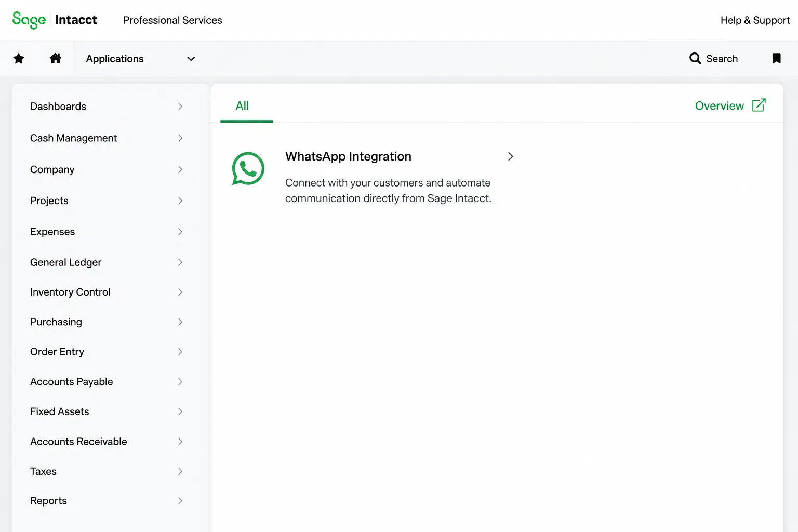The height and width of the screenshot is (532, 798).
Task: Click the search magnifier icon
Action: pos(695,58)
